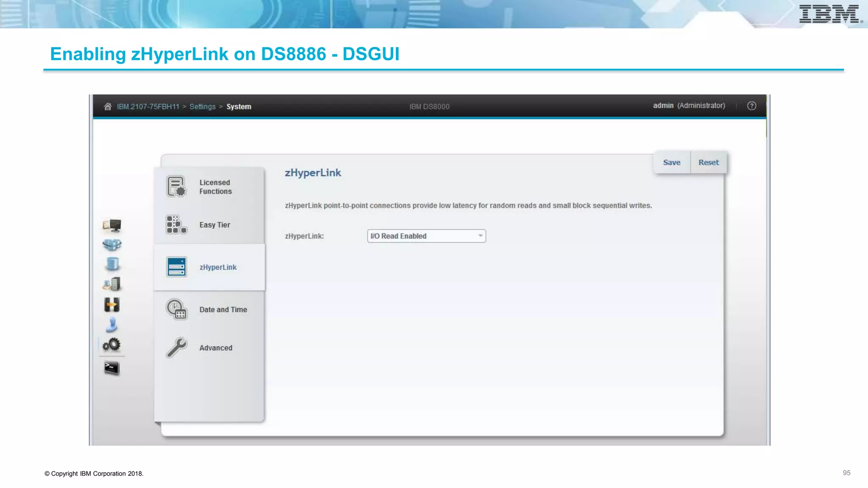Click the zHyperLink section heading
The width and height of the screenshot is (868, 488).
(x=313, y=173)
